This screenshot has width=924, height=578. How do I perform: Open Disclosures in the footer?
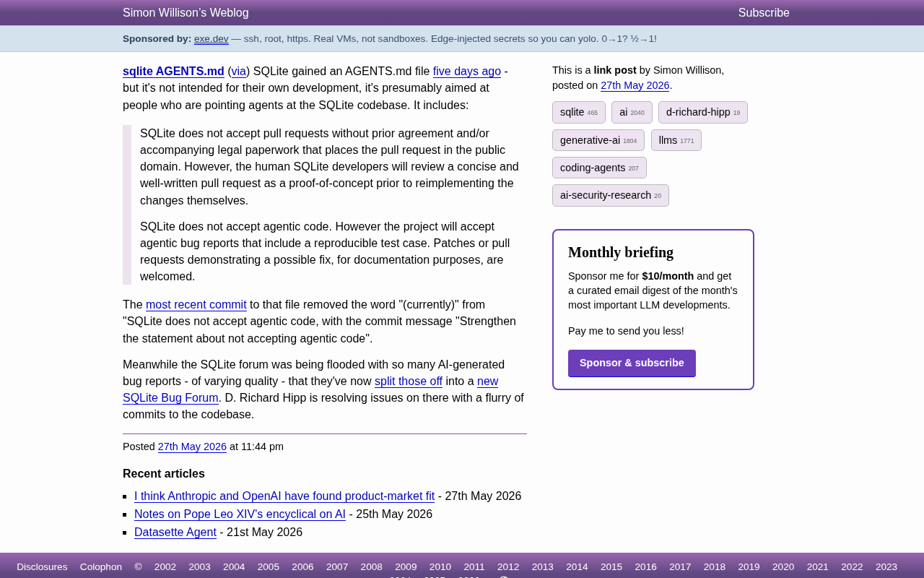click(x=42, y=567)
